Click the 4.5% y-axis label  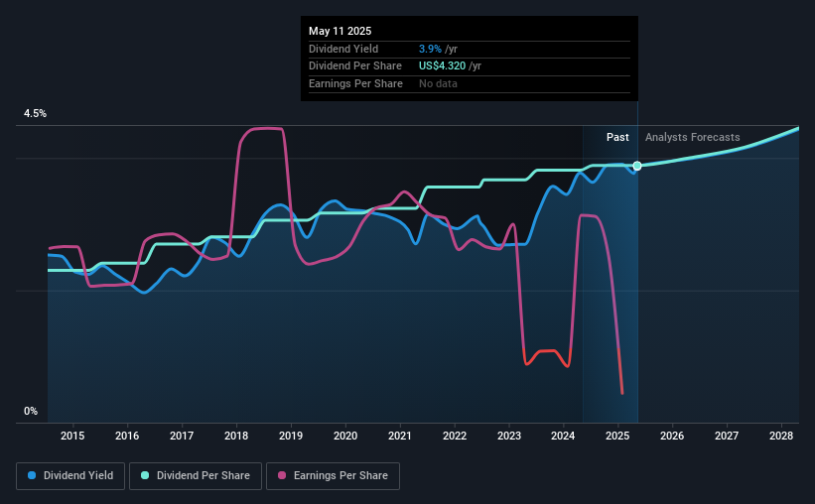(35, 114)
